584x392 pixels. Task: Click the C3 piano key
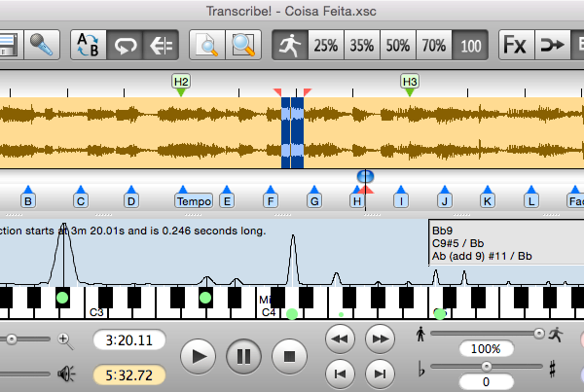pos(96,311)
